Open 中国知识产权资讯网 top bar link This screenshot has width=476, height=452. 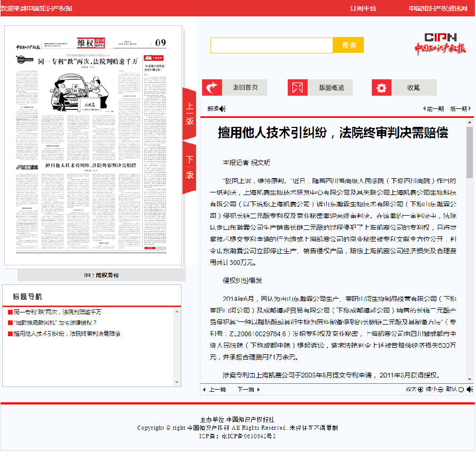click(438, 8)
